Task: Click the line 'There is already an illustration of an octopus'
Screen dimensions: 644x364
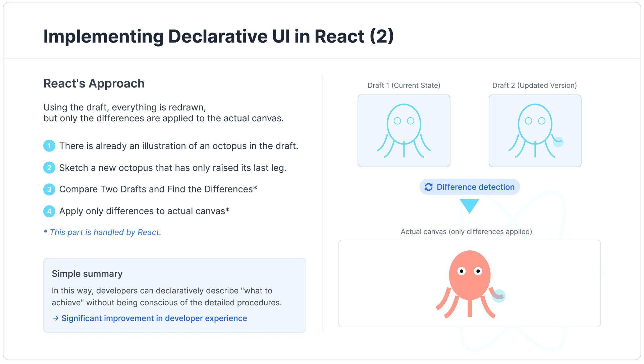Action: [x=179, y=146]
